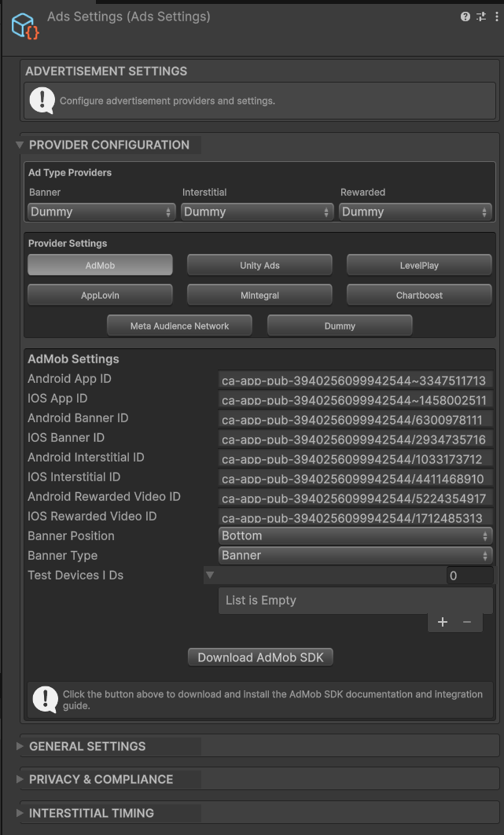Click the 'List is Empty' entry
Viewport: 504px width, 835px height.
(356, 601)
